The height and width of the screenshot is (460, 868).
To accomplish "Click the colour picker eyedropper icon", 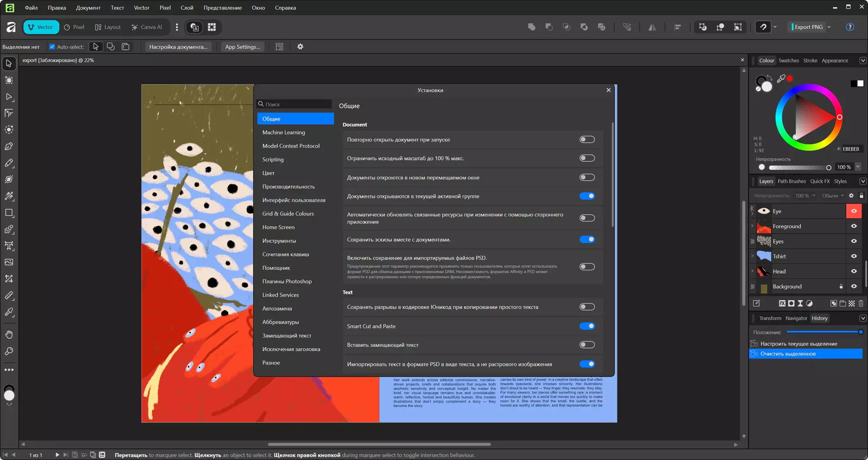I will (781, 78).
